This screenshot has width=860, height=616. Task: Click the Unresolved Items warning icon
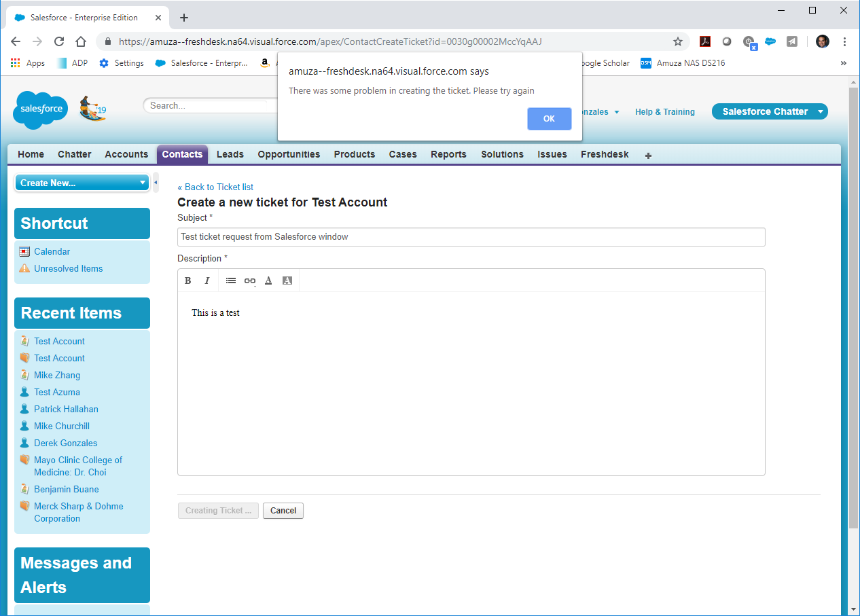coord(24,268)
